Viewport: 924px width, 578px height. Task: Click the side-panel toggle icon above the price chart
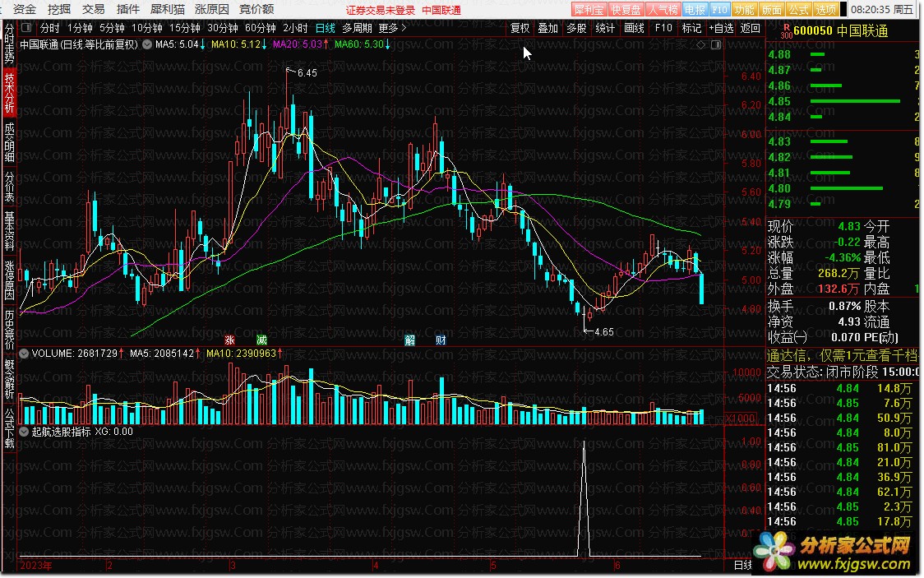tap(716, 44)
